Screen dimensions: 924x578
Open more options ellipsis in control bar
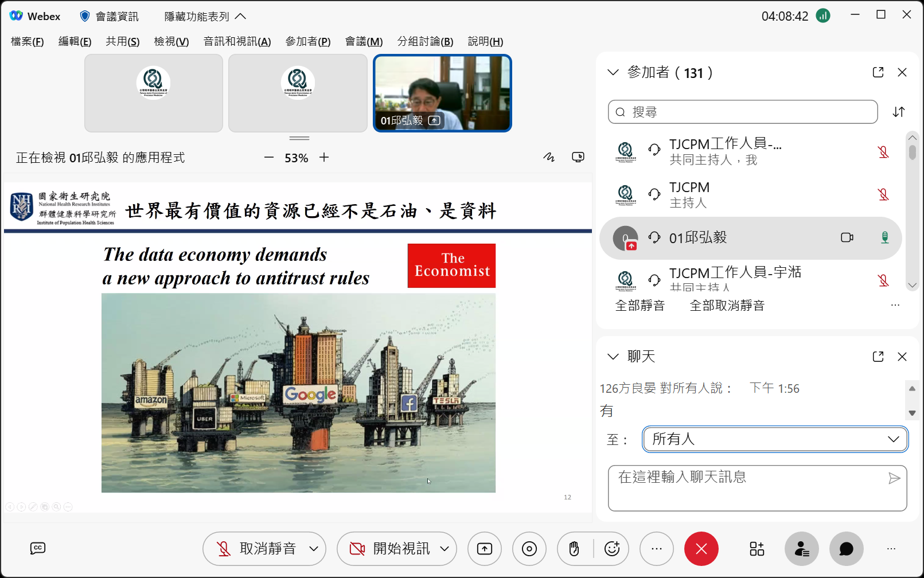[x=657, y=549]
